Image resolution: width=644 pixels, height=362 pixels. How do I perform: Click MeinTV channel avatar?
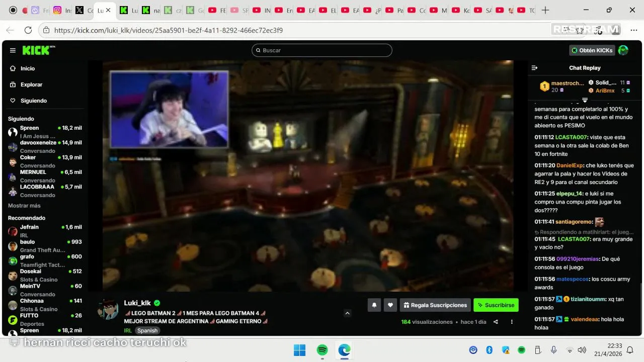coord(13,290)
